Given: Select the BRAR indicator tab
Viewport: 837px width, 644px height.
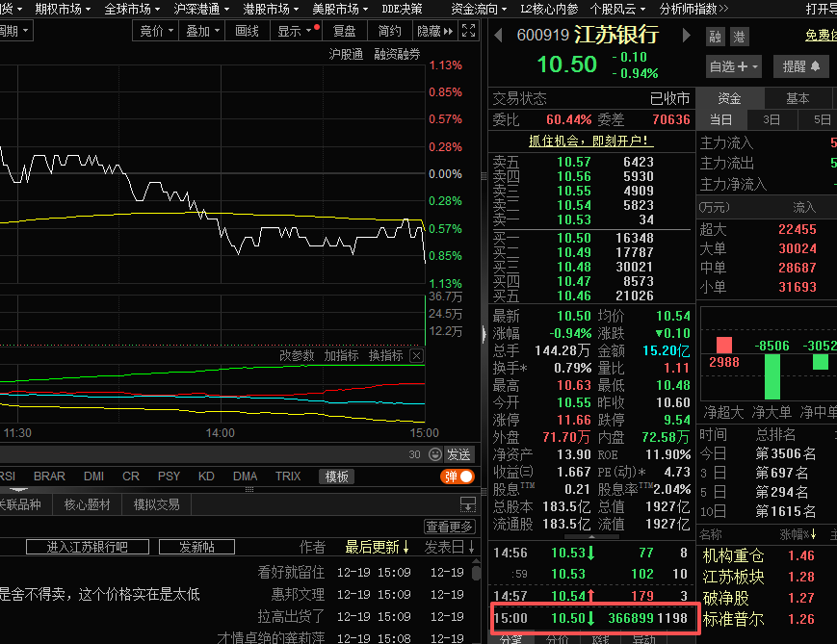Looking at the screenshot, I should (x=49, y=476).
